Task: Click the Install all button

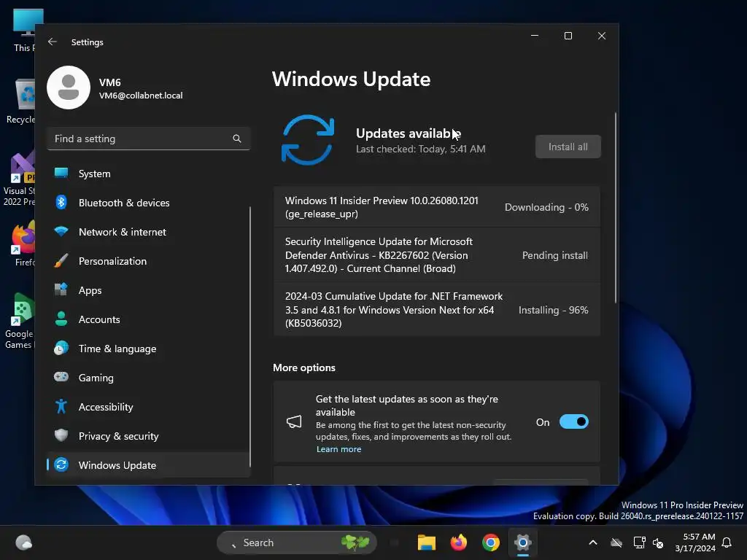Action: click(x=568, y=147)
